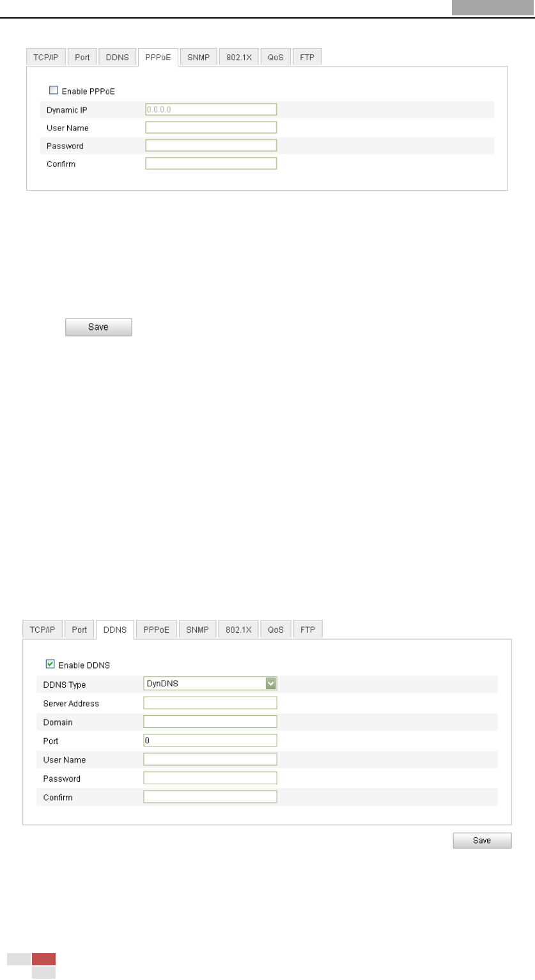The height and width of the screenshot is (980, 535).
Task: Click the active PPPoE tab in upper panel
Action: (x=158, y=57)
